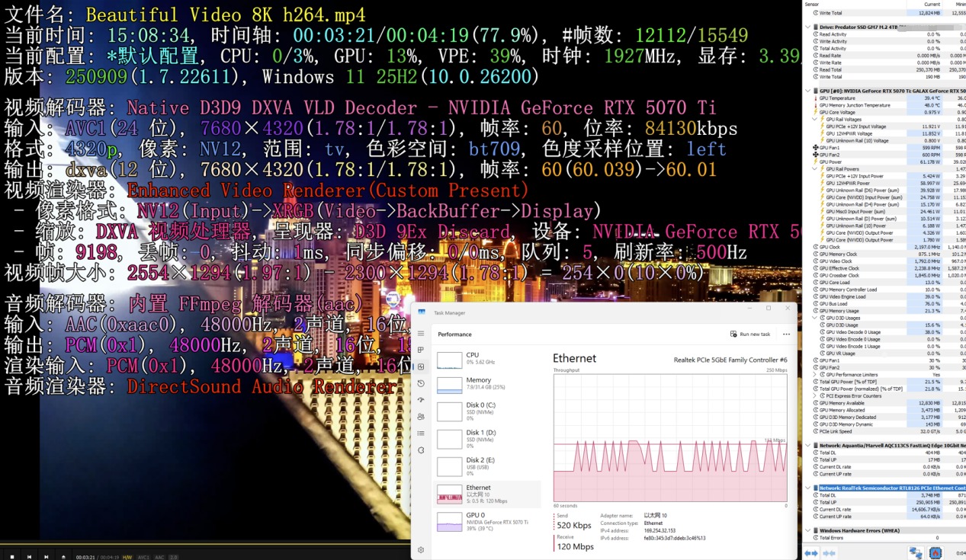Click the red chip icon in sensor toolbar
Screen dimensions: 966x560
(936, 553)
